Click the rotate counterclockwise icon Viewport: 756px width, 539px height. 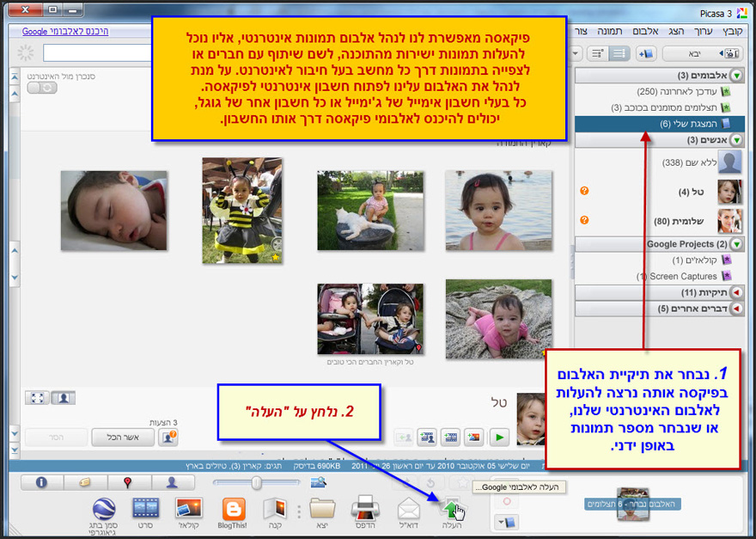(431, 482)
